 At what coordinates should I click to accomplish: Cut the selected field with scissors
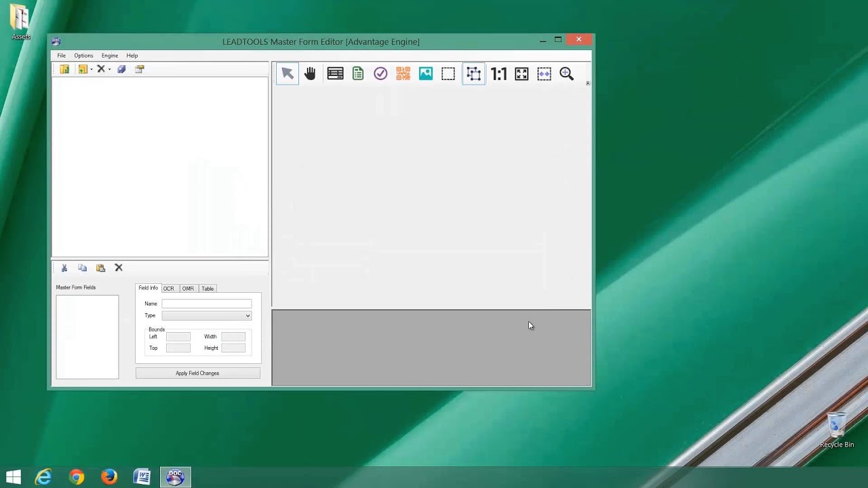(x=64, y=268)
